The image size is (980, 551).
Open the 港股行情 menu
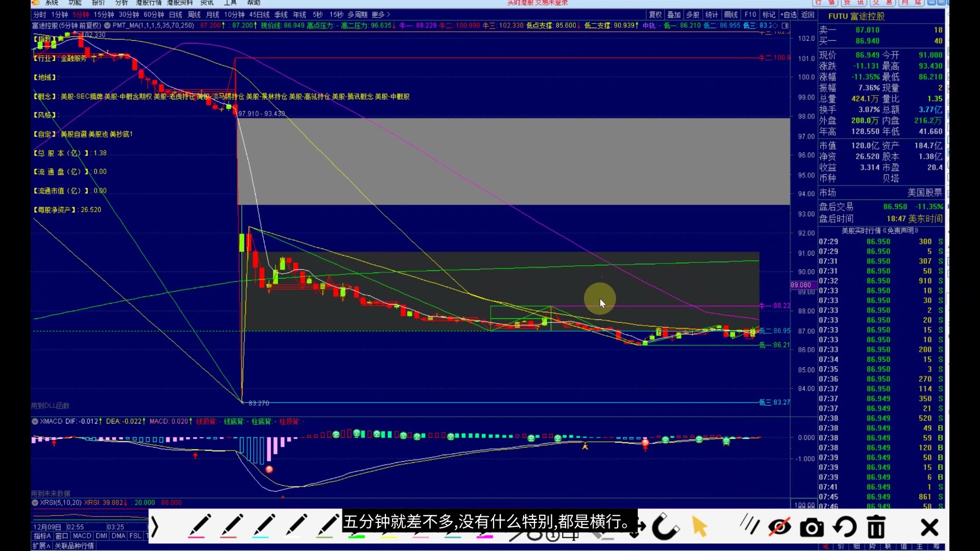[149, 3]
